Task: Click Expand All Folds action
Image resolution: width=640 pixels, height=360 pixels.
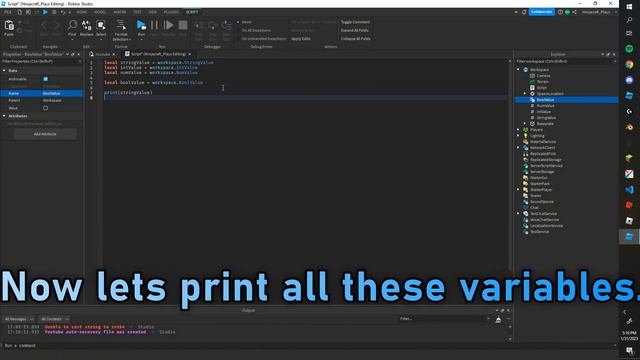Action: (x=355, y=30)
